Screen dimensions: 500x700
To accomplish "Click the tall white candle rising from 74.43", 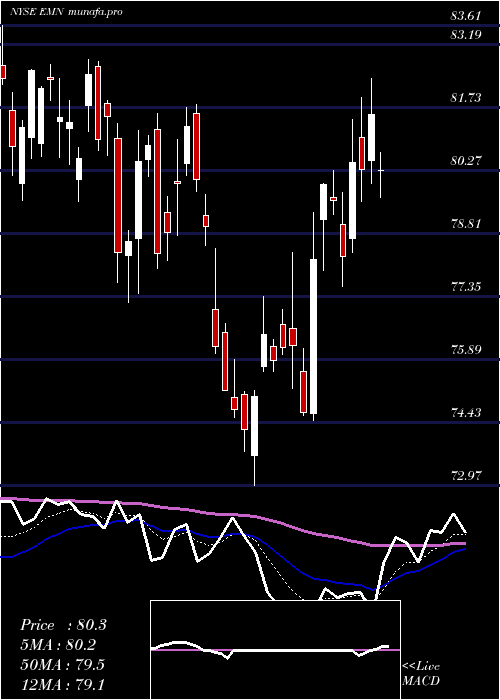I will (x=314, y=336).
